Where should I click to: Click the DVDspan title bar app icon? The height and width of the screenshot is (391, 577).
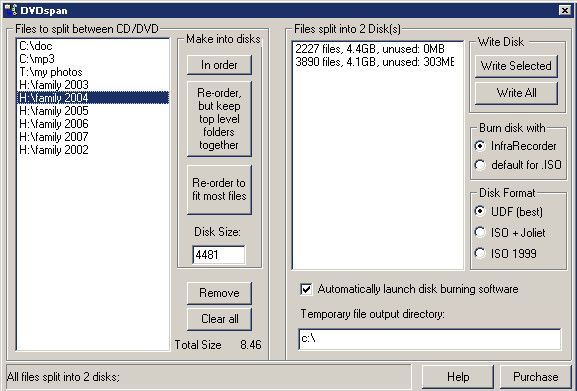coord(11,10)
